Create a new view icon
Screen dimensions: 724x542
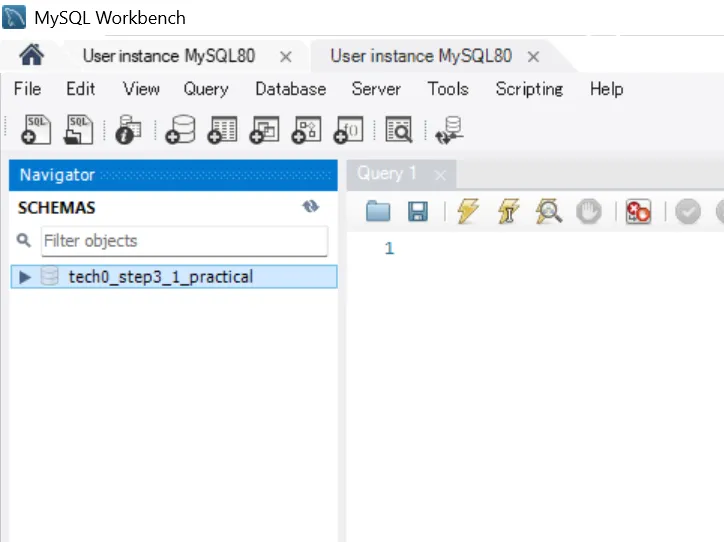tap(264, 130)
